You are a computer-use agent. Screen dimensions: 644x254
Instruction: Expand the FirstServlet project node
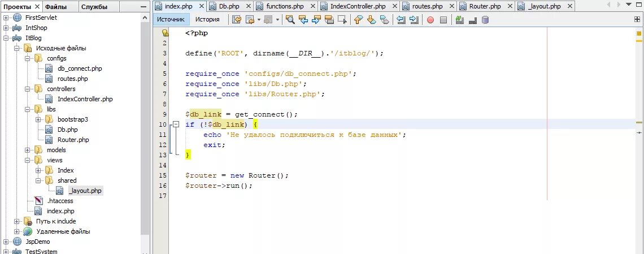tap(6, 18)
